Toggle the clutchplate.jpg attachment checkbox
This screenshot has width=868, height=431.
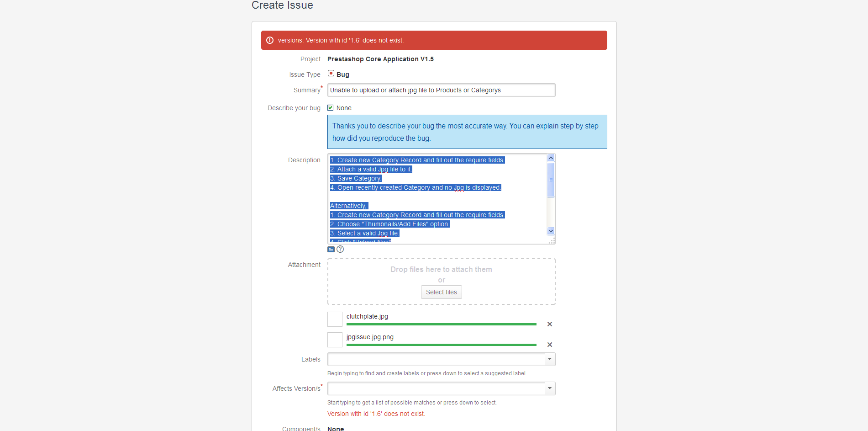point(335,319)
